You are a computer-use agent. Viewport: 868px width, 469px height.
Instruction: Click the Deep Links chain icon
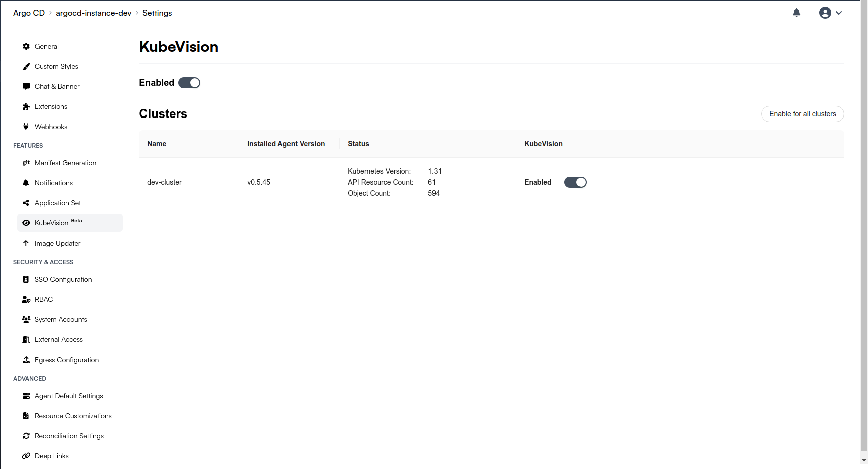coord(26,456)
